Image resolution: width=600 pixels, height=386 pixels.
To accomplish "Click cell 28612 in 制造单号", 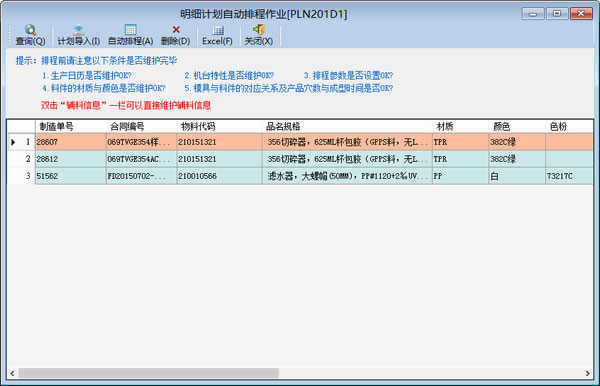I will [x=70, y=159].
